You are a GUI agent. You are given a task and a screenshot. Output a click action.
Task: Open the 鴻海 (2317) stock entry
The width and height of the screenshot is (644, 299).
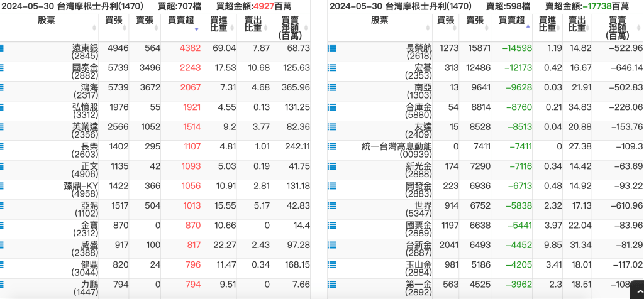(85, 92)
